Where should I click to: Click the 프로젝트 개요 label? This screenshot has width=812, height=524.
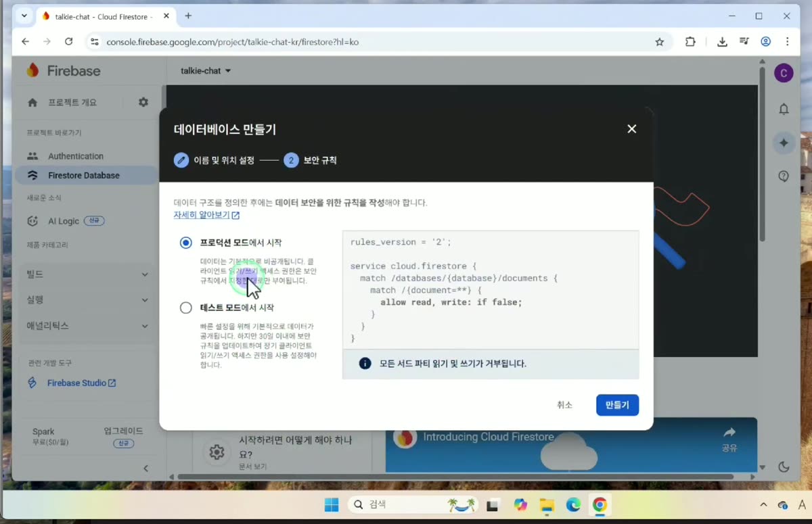click(x=72, y=103)
